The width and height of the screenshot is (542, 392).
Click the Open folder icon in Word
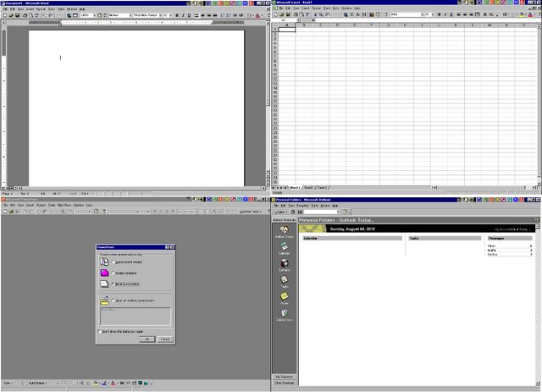[x=11, y=15]
